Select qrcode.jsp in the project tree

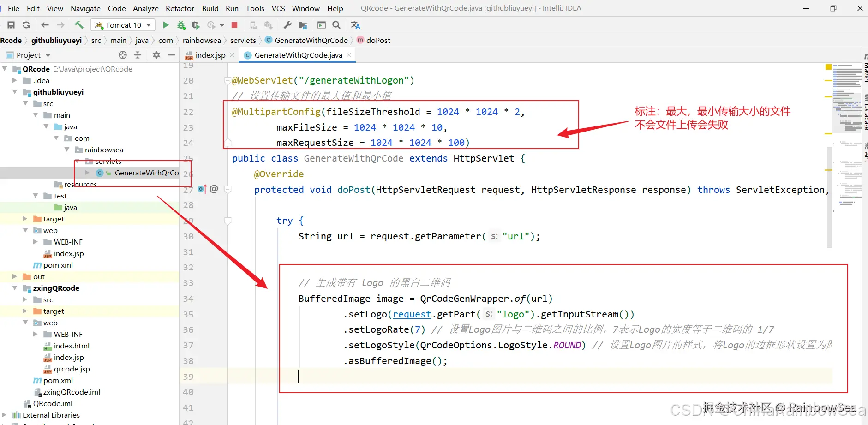point(72,369)
